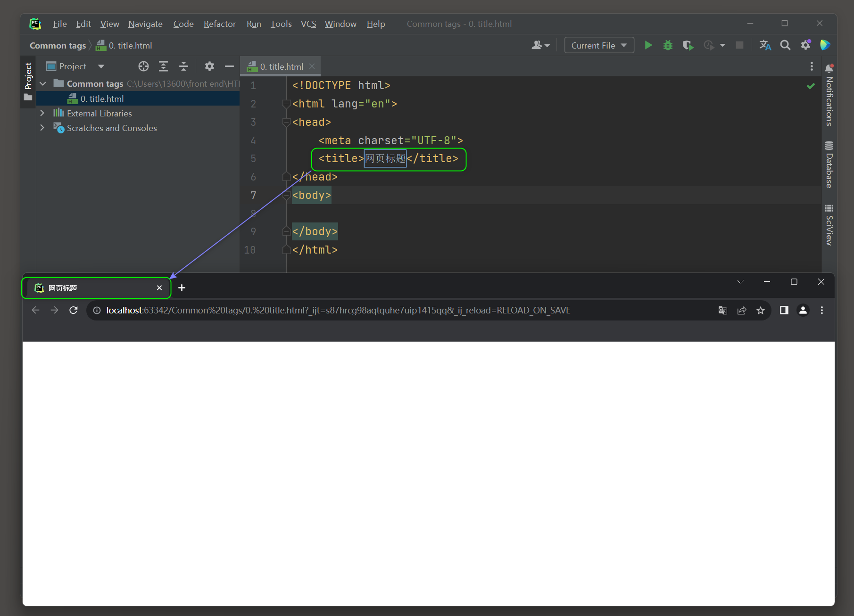The height and width of the screenshot is (616, 854).
Task: Open Search Everywhere magnifier icon
Action: (785, 45)
